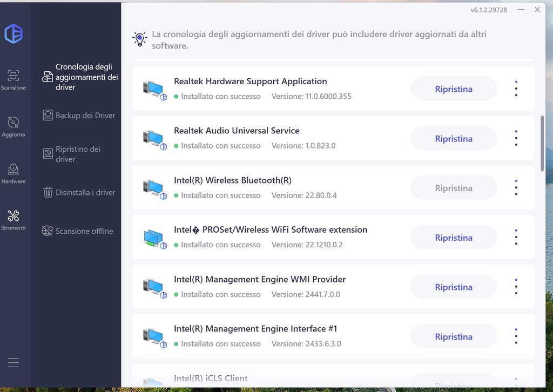553x392 pixels.
Task: Open the Hardware section icon
Action: (14, 169)
